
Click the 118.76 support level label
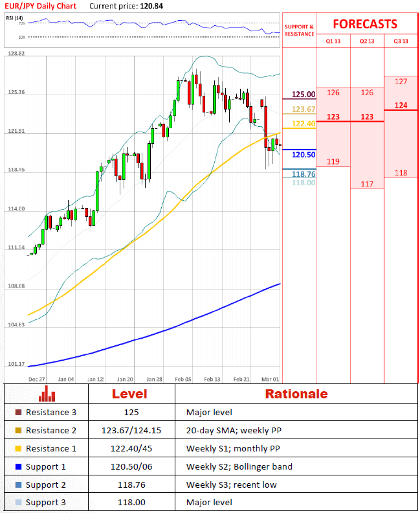point(304,174)
